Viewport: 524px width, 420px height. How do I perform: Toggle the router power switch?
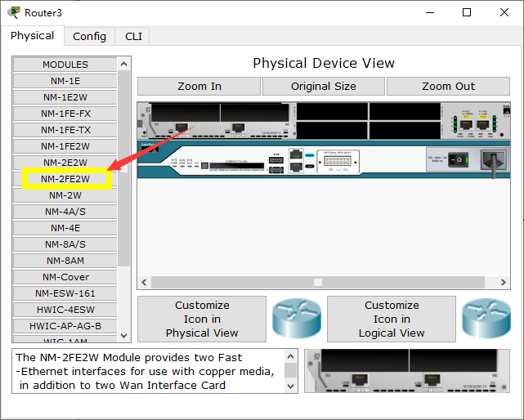pyautogui.click(x=458, y=159)
